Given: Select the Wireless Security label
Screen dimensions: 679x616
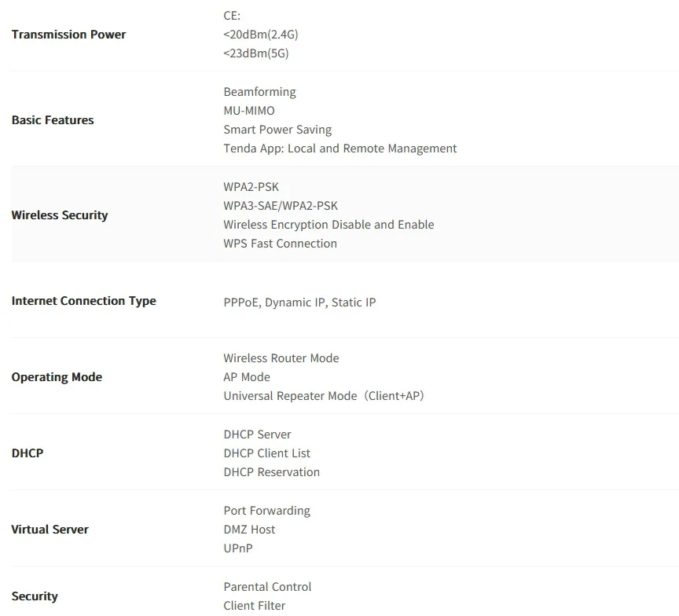Looking at the screenshot, I should (x=60, y=215).
